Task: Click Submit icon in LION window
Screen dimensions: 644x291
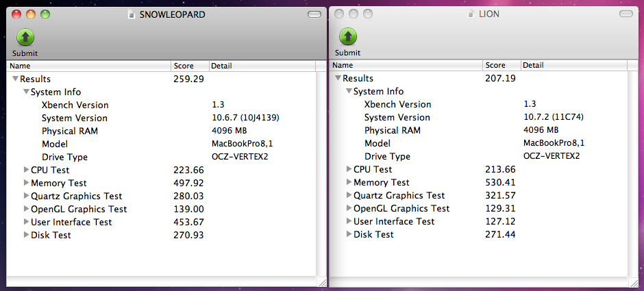Action: point(348,36)
